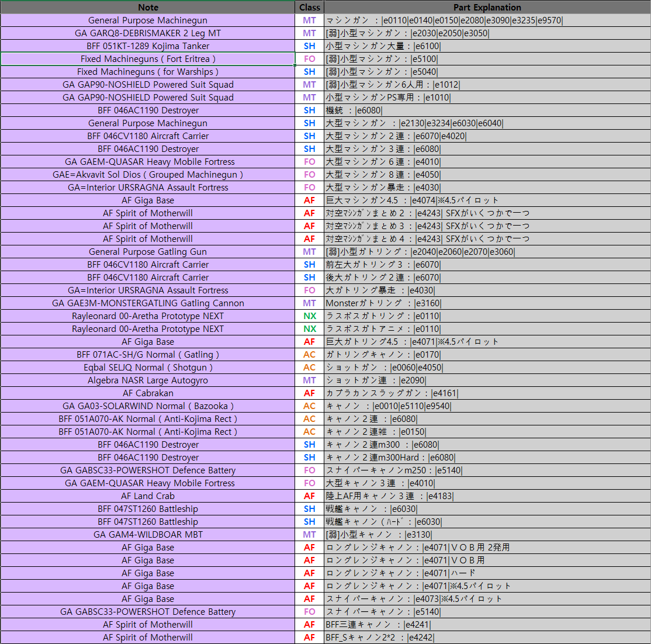Screen dimensions: 651x644
Task: Click the cell containing e4071 and 2発用
Action: 487,548
